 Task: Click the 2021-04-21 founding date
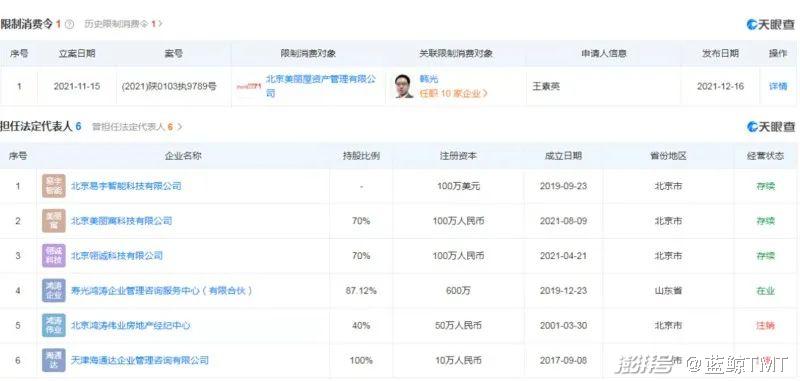click(563, 256)
